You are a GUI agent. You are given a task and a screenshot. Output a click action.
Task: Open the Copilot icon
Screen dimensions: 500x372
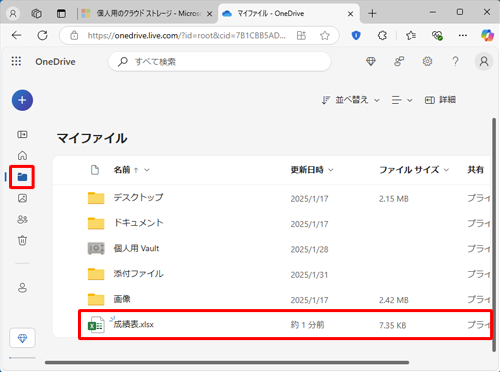tap(487, 35)
